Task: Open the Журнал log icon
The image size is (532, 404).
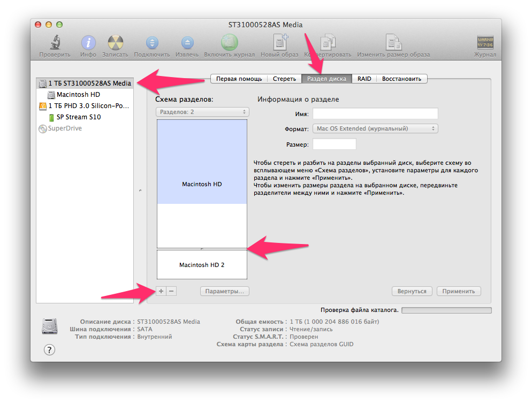Action: click(485, 42)
